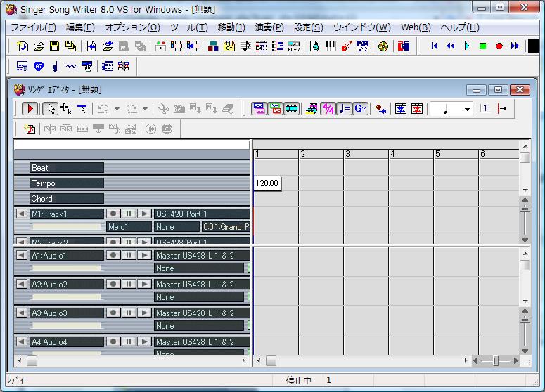
Task: Select the plus-arrow add tool in Song Editor
Action: click(66, 109)
